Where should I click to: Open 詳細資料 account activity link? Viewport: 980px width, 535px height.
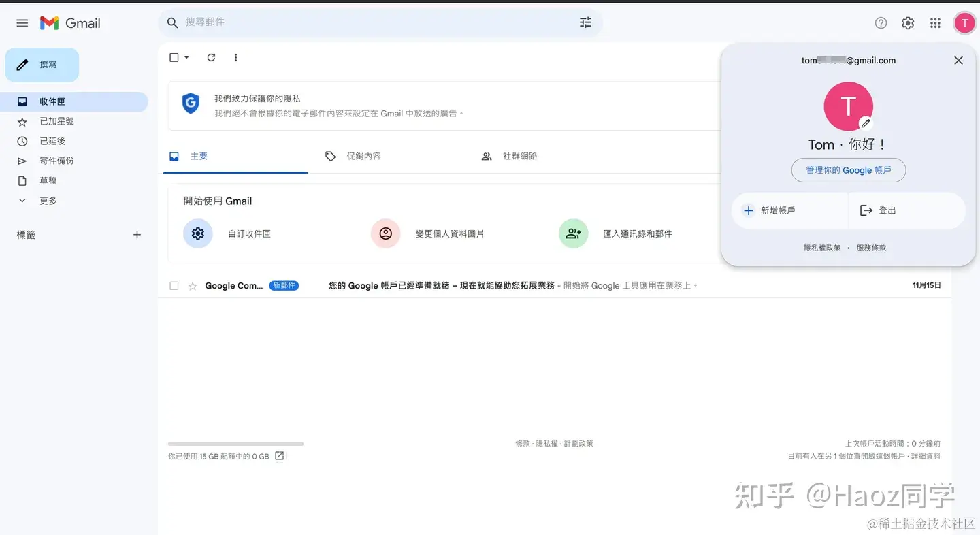[x=926, y=456]
